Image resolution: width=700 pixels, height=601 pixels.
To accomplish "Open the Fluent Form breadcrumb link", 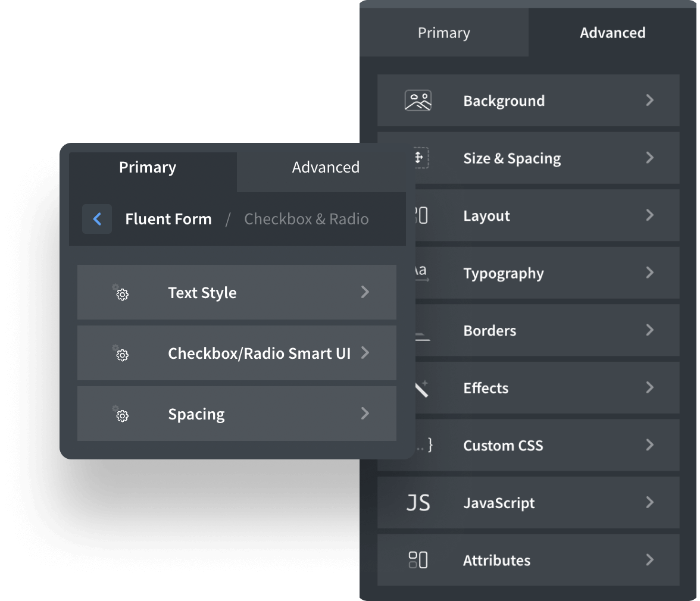I will [x=168, y=219].
